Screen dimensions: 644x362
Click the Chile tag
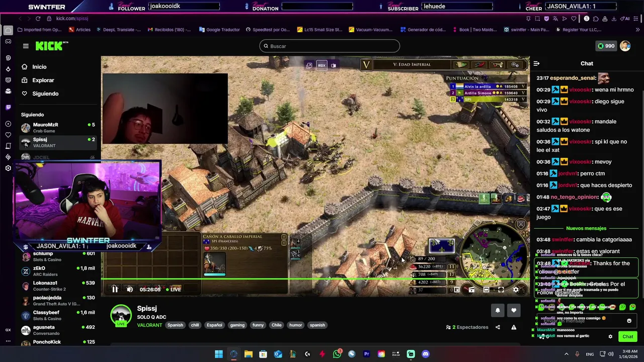[277, 325]
